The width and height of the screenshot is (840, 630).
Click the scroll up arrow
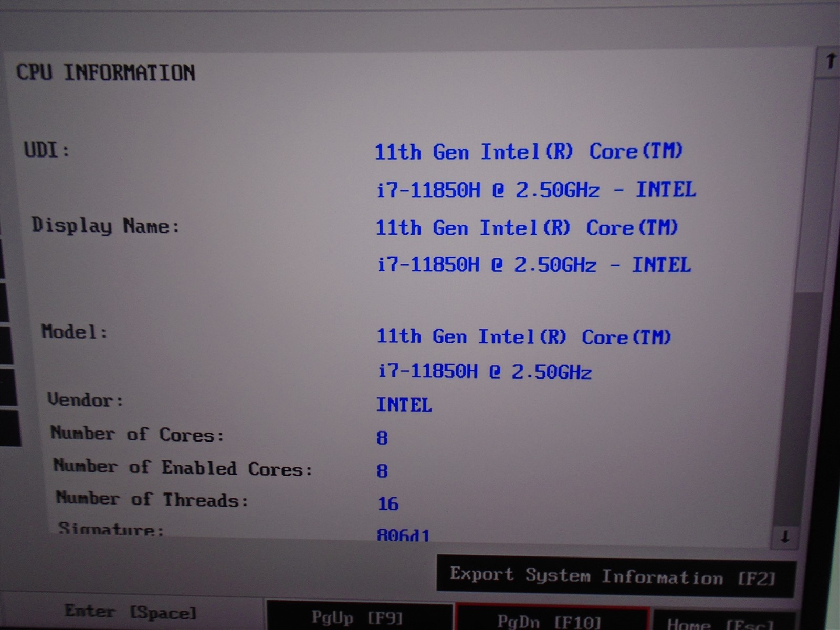pyautogui.click(x=829, y=61)
